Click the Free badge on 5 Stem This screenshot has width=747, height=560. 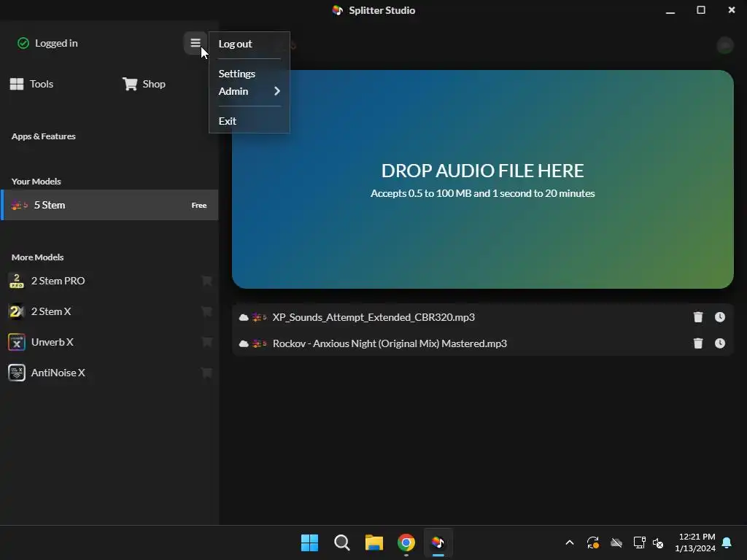[199, 205]
